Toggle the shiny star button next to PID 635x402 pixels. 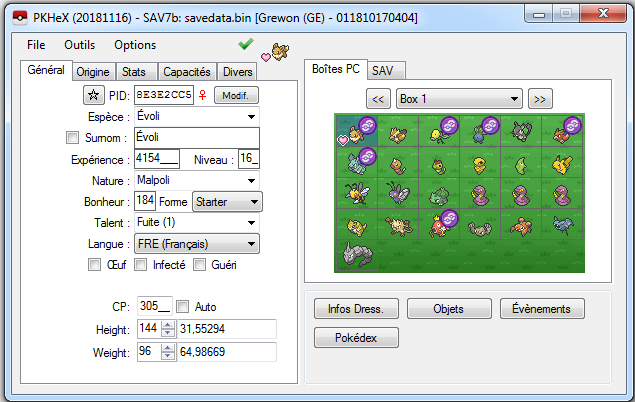(94, 96)
